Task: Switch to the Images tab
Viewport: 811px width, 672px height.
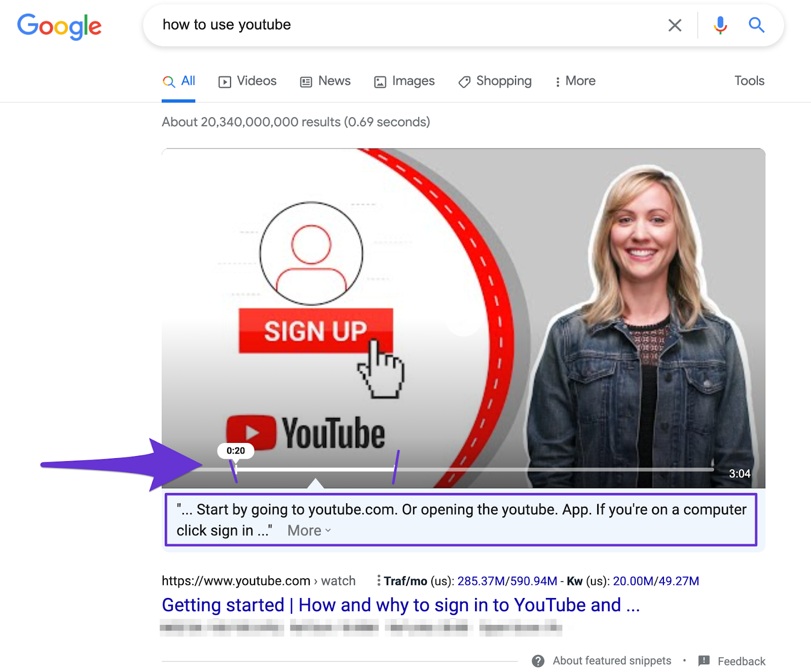Action: (x=404, y=81)
